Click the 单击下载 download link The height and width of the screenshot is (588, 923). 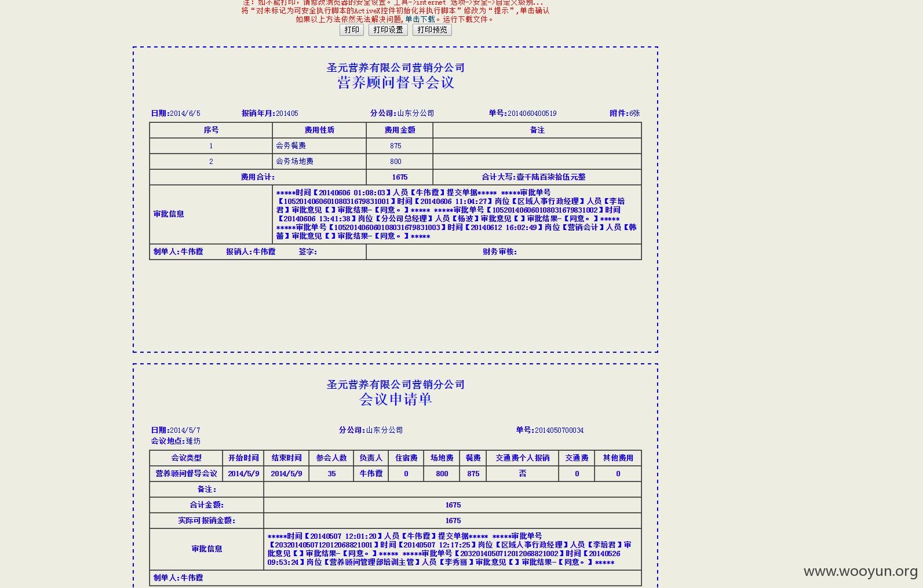coord(420,19)
